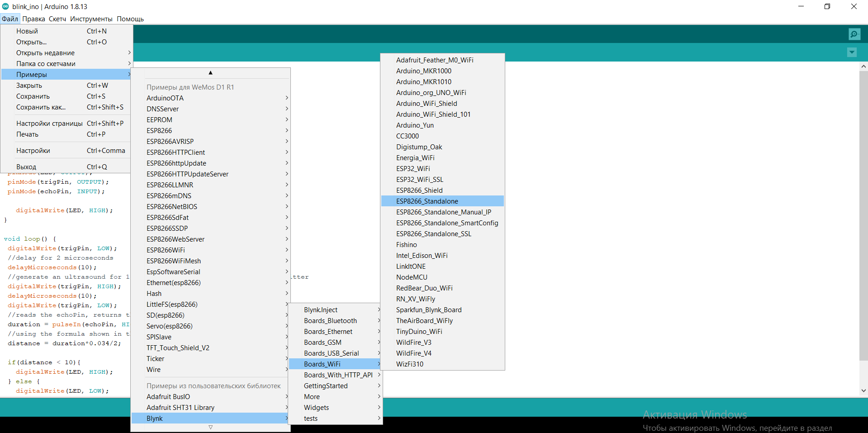Image resolution: width=868 pixels, height=433 pixels.
Task: Open the ESP8266_Standalone example
Action: point(442,201)
